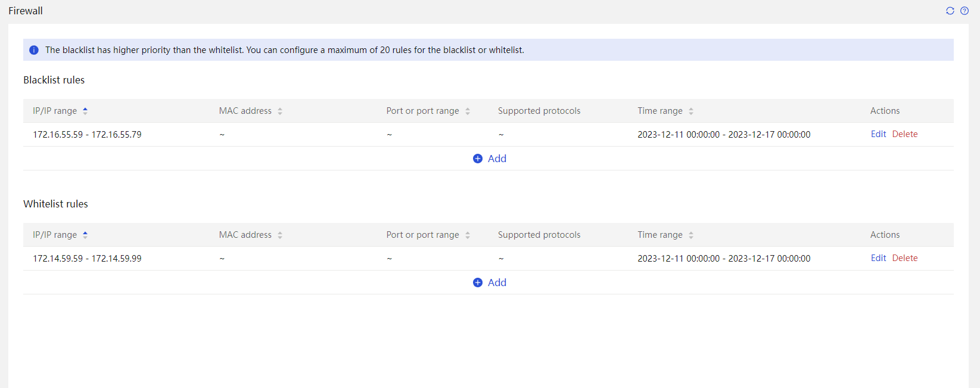980x388 pixels.
Task: Sort Whitelist rules by Time range
Action: [691, 235]
